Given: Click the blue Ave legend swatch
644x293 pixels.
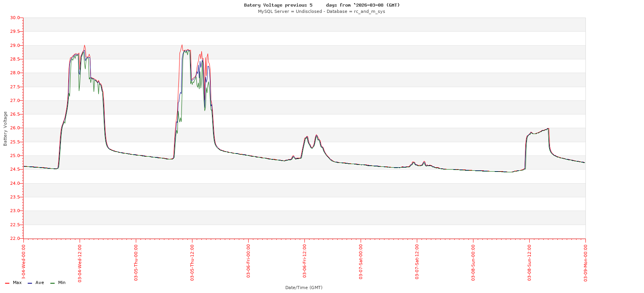Looking at the screenshot, I should pyautogui.click(x=30, y=283).
